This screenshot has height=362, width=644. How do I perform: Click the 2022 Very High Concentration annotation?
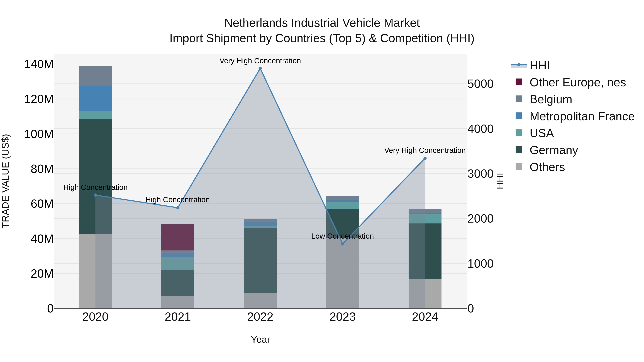coord(260,61)
